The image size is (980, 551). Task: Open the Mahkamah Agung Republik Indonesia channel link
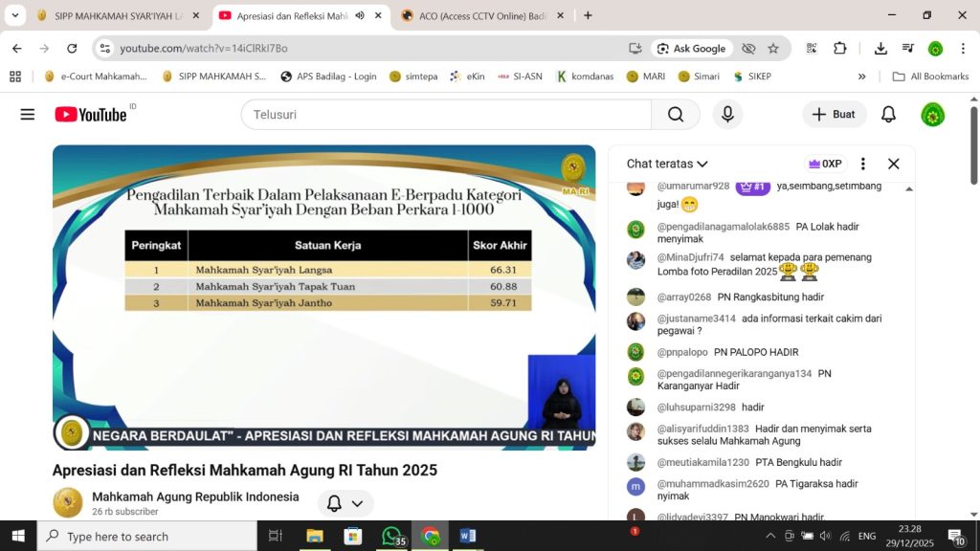pyautogui.click(x=195, y=496)
